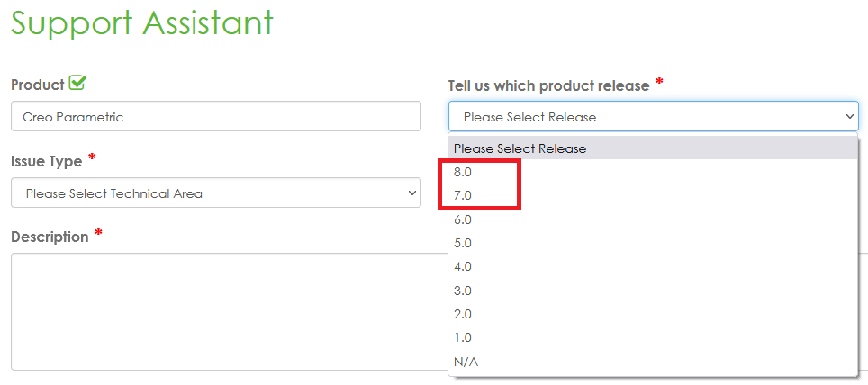
Task: Select the 1.0 release entry
Action: pos(464,337)
